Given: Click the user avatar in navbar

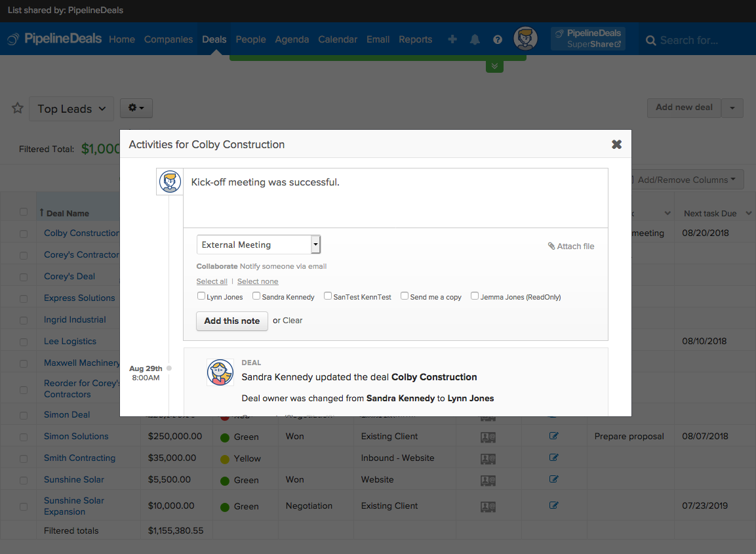Looking at the screenshot, I should 526,39.
